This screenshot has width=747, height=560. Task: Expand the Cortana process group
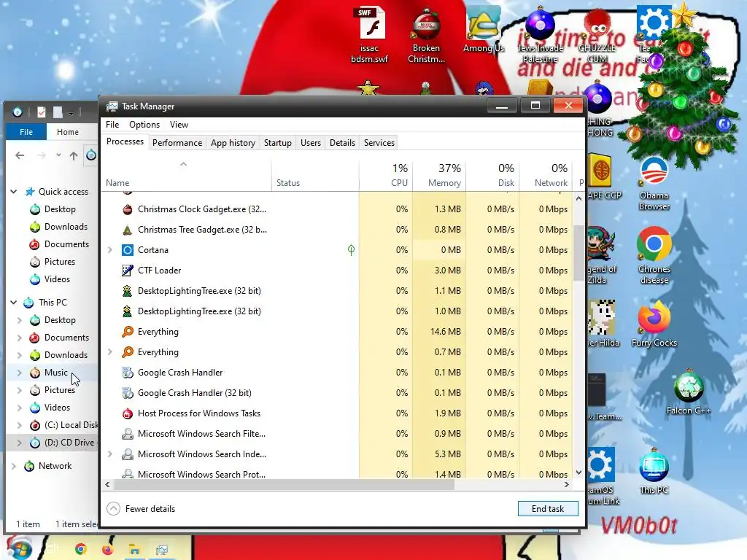109,250
